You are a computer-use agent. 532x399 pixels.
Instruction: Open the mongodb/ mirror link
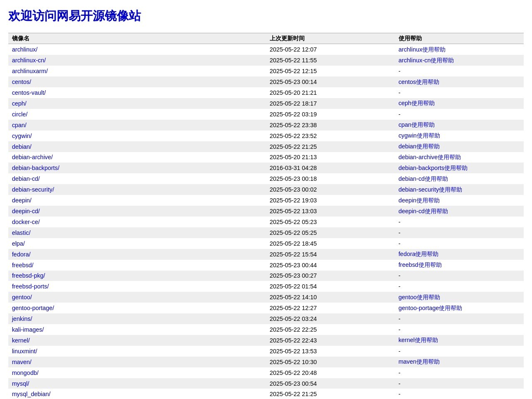coord(25,373)
